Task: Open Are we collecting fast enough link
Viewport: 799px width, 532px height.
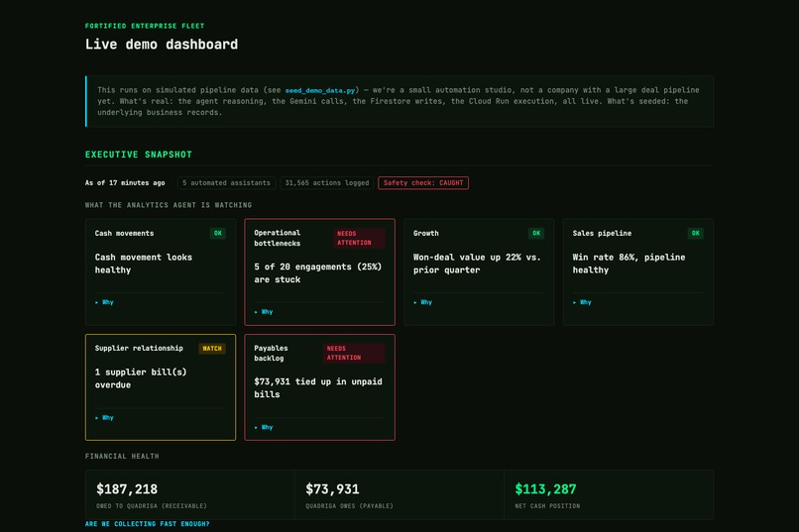Action: 148,524
